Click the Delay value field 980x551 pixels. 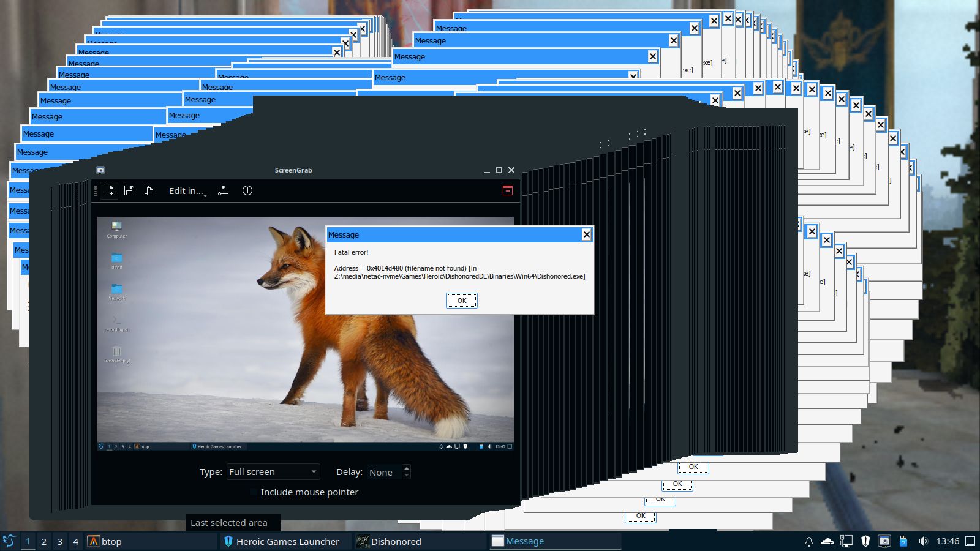[x=385, y=472]
